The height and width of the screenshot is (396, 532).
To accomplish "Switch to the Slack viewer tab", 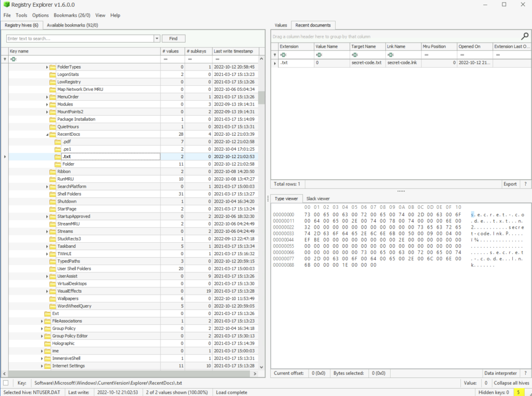I will pos(318,199).
